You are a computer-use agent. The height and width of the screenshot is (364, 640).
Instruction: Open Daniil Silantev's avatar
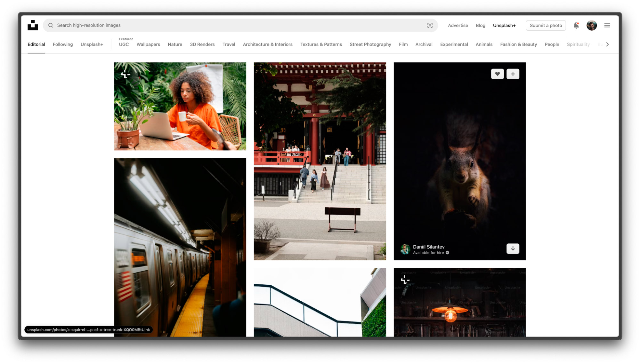(x=405, y=249)
